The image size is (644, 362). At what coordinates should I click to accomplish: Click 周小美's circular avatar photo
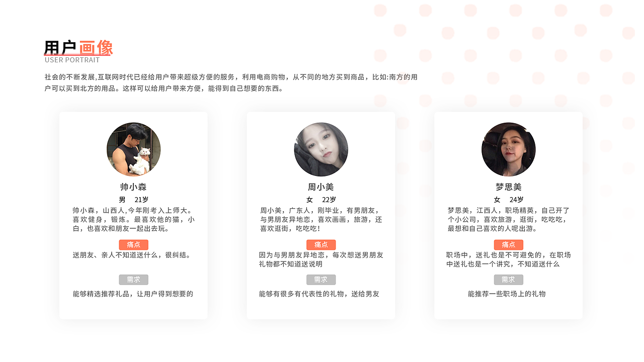coord(321,149)
